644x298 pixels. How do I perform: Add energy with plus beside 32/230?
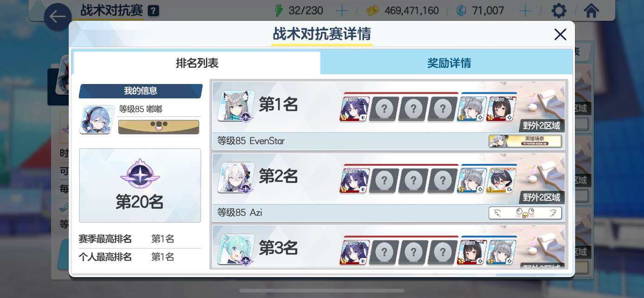[342, 10]
